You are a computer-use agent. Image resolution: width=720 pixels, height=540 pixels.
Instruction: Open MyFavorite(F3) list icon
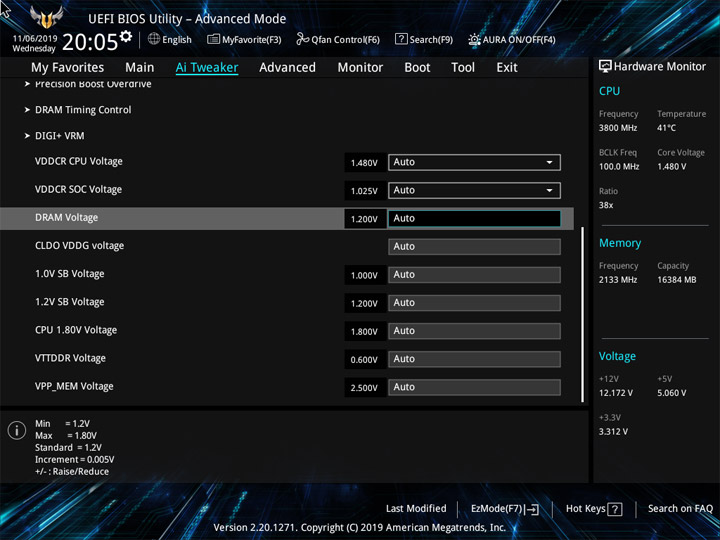(x=213, y=39)
